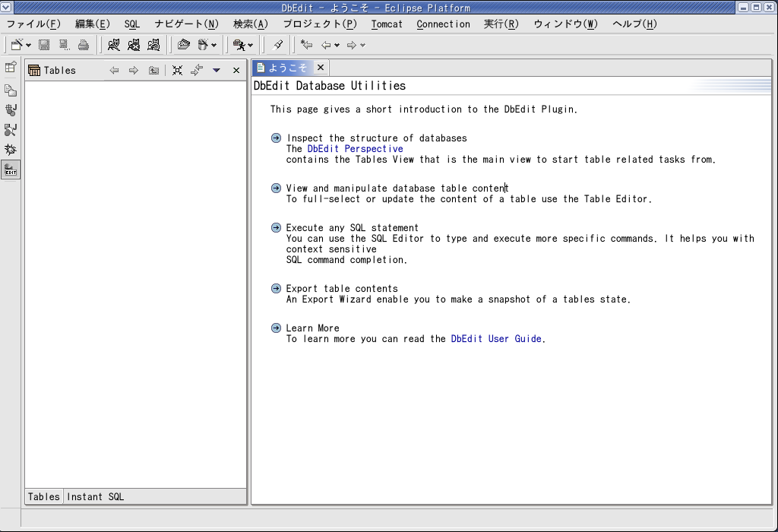Screen dimensions: 778x532
Task: Click the open-folder icon in the toolbar
Action: [x=184, y=45]
